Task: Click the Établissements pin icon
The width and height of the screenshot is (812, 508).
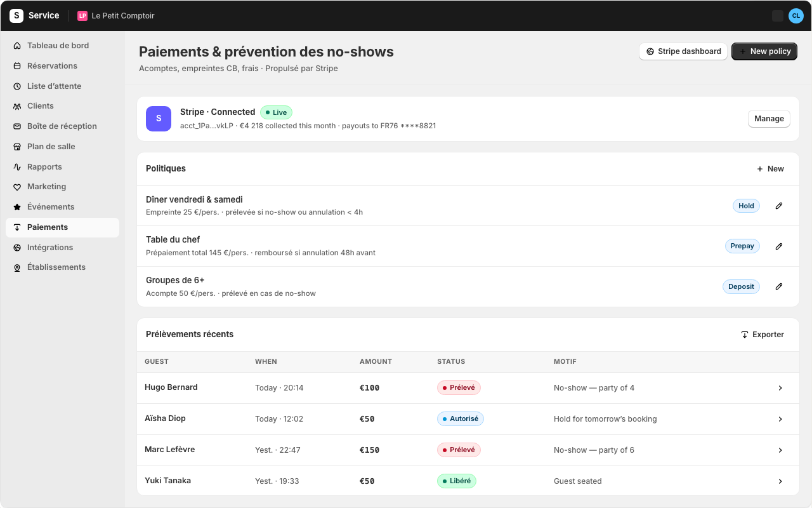Action: 17,267
